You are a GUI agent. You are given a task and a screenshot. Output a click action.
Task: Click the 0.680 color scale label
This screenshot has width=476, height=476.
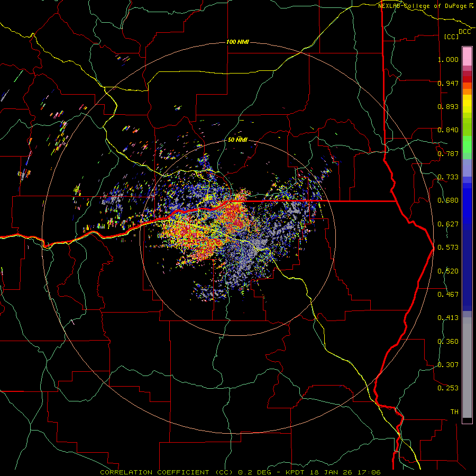click(x=448, y=200)
